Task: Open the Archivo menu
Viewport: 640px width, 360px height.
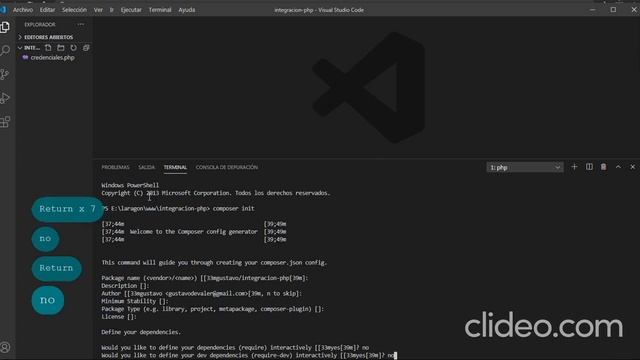Action: (x=23, y=10)
